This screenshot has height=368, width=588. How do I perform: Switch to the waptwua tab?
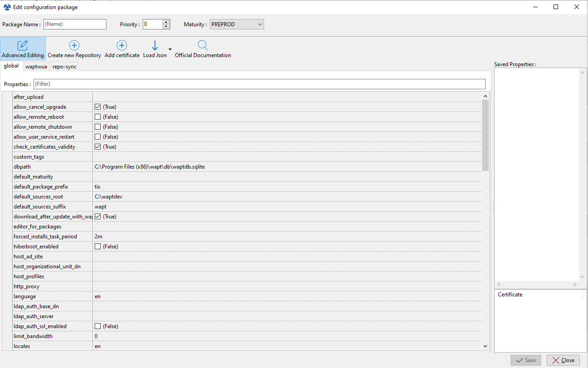coord(36,67)
